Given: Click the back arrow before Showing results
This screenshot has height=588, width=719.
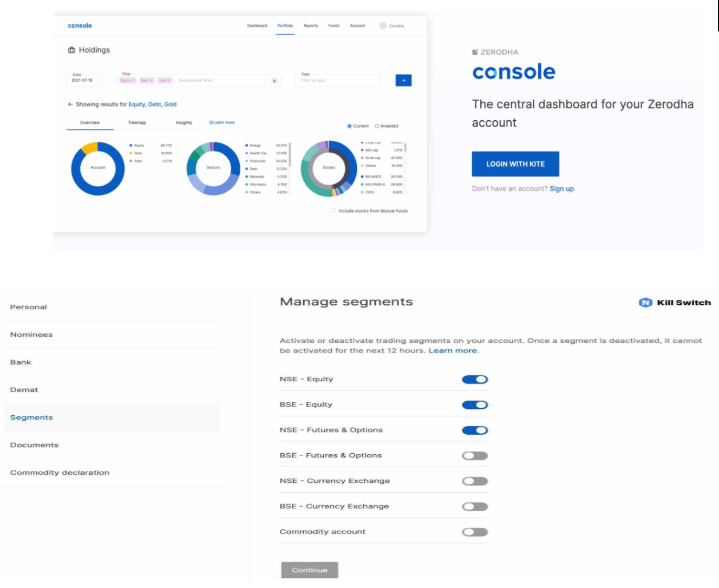Looking at the screenshot, I should point(70,104).
